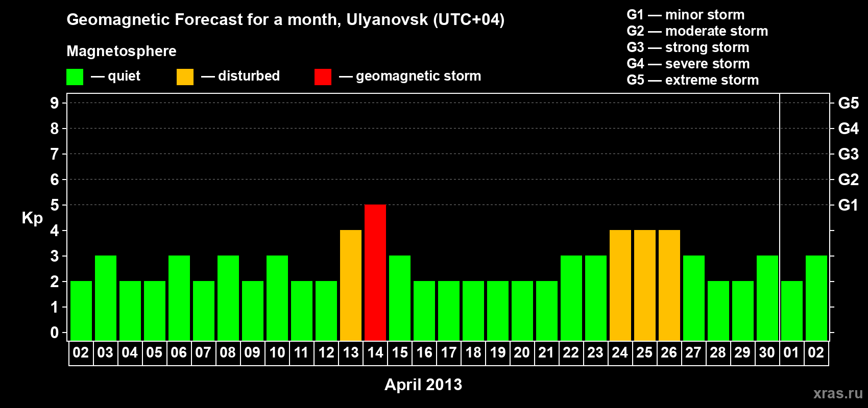The height and width of the screenshot is (408, 868).
Task: Click the orange disturbed legend swatch
Action: click(x=185, y=77)
